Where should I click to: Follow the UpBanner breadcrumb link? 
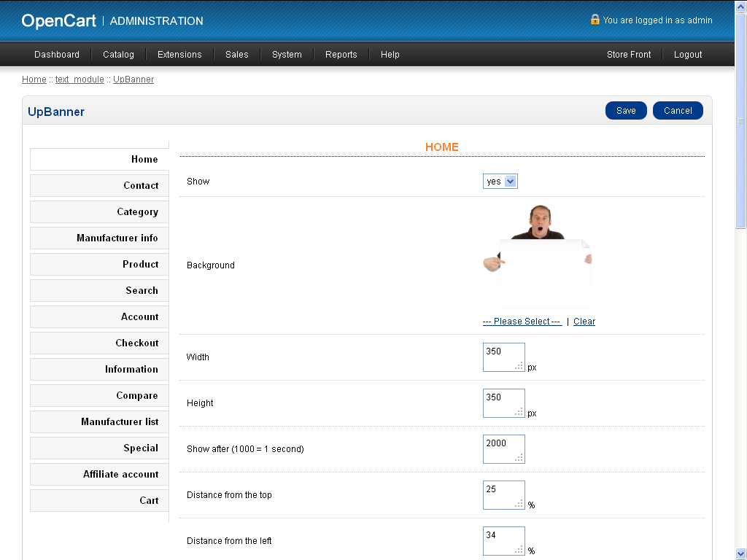pos(133,79)
